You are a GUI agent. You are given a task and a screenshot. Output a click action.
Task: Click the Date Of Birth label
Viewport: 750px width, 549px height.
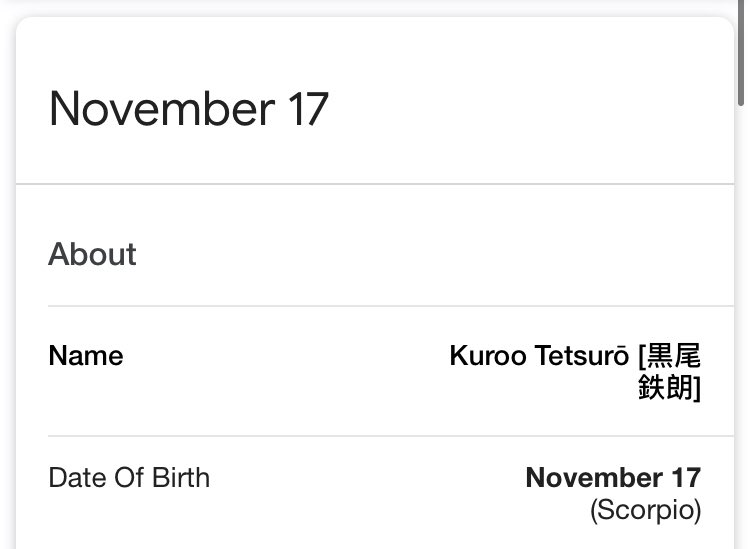point(129,478)
